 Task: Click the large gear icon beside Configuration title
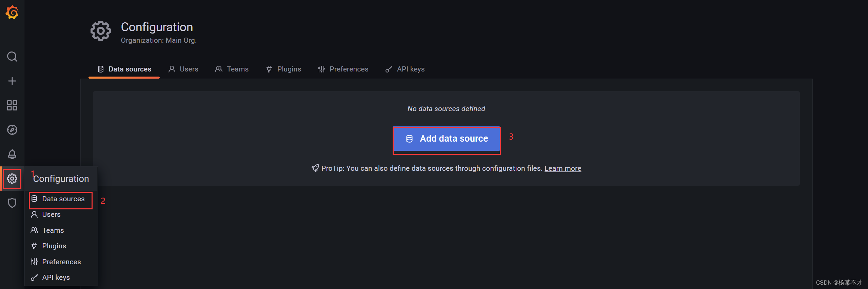[x=101, y=31]
